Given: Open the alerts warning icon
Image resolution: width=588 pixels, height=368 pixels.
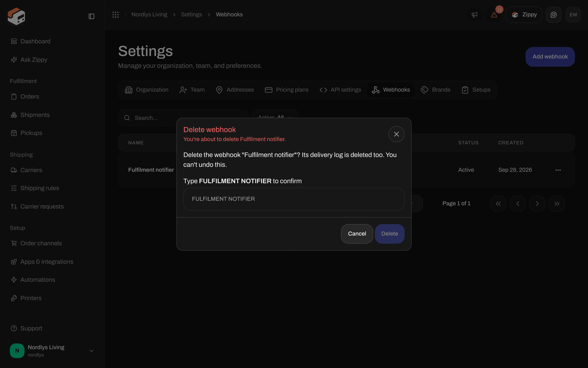Looking at the screenshot, I should [x=494, y=15].
